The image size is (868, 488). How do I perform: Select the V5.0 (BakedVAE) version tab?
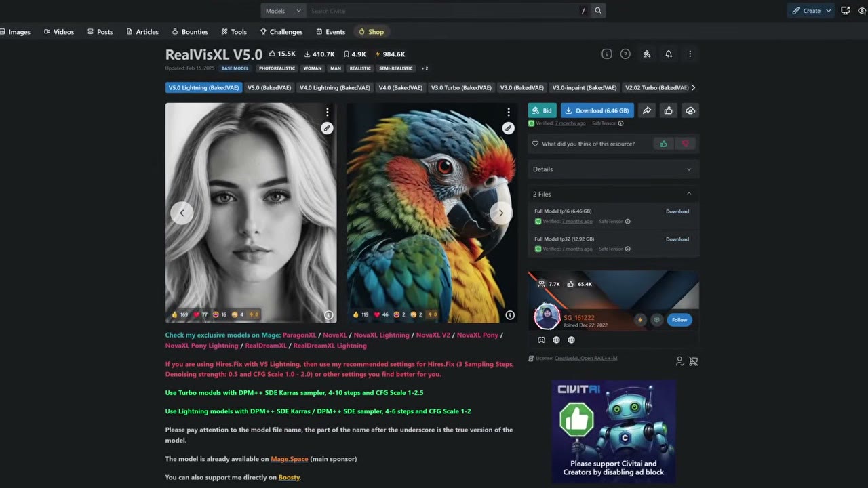pyautogui.click(x=269, y=87)
